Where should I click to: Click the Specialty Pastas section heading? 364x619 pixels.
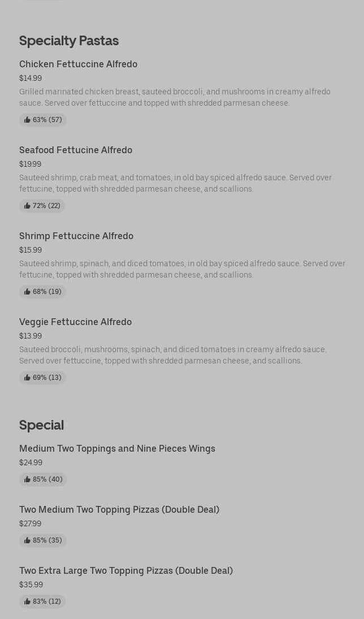pyautogui.click(x=69, y=41)
